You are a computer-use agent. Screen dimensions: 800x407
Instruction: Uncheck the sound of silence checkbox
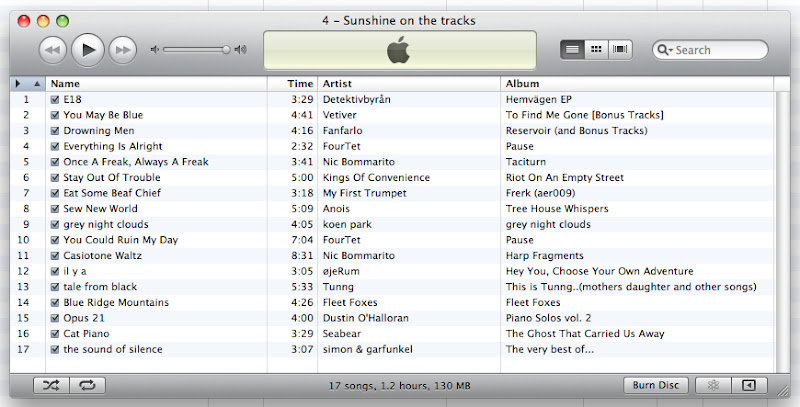click(x=55, y=349)
